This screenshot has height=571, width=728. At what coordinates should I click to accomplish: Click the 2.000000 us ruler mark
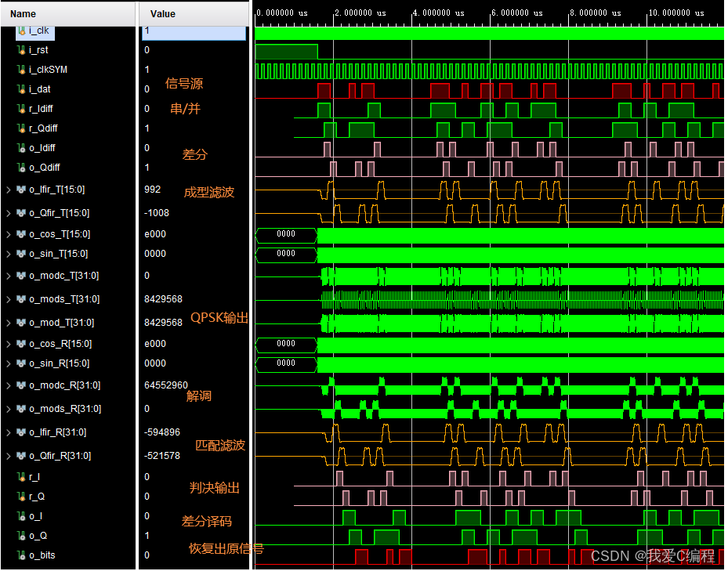coord(360,13)
